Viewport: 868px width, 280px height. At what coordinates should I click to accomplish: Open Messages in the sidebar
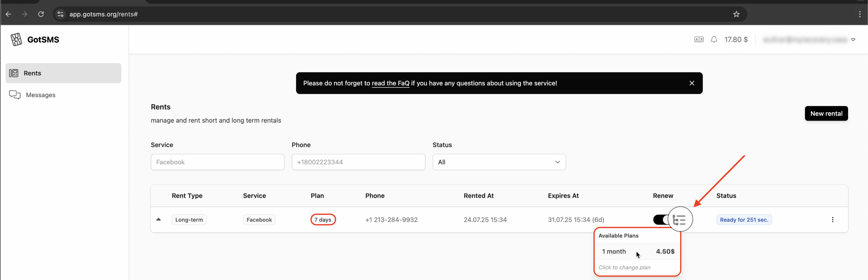pyautogui.click(x=63, y=95)
